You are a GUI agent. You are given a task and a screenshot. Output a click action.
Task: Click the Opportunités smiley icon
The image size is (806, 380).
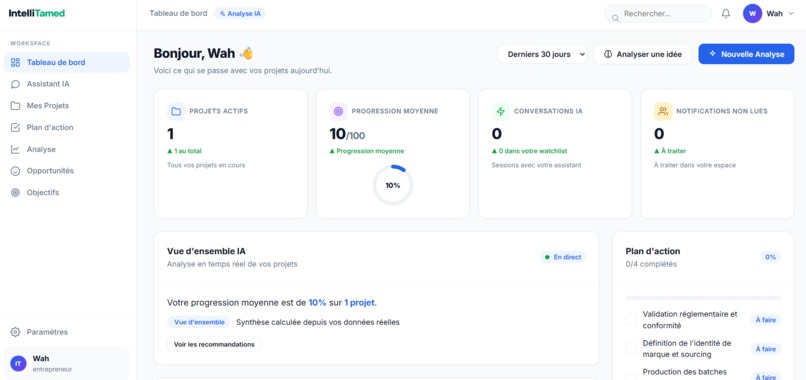(15, 171)
